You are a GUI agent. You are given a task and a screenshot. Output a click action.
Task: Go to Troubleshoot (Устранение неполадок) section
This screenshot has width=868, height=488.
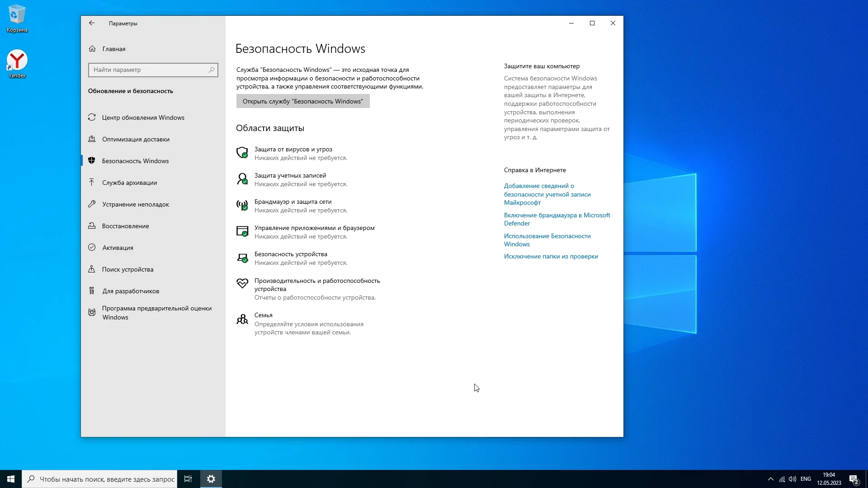135,204
